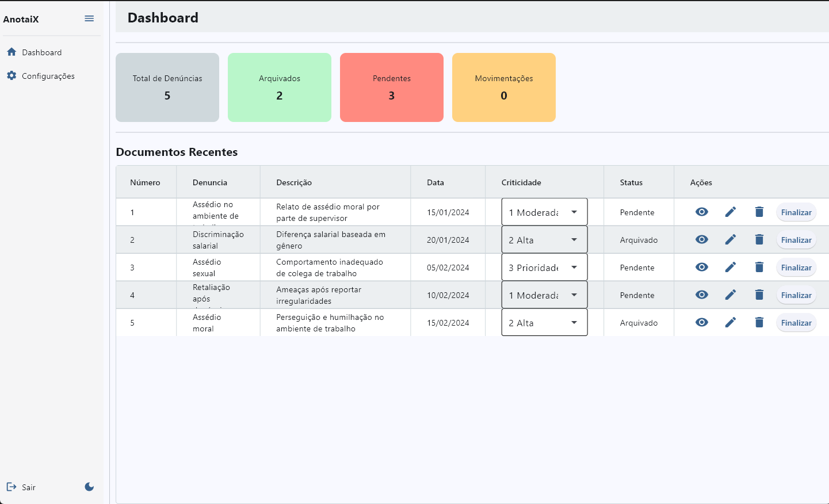
Task: View denúncia number 2 with eye icon
Action: [702, 239]
